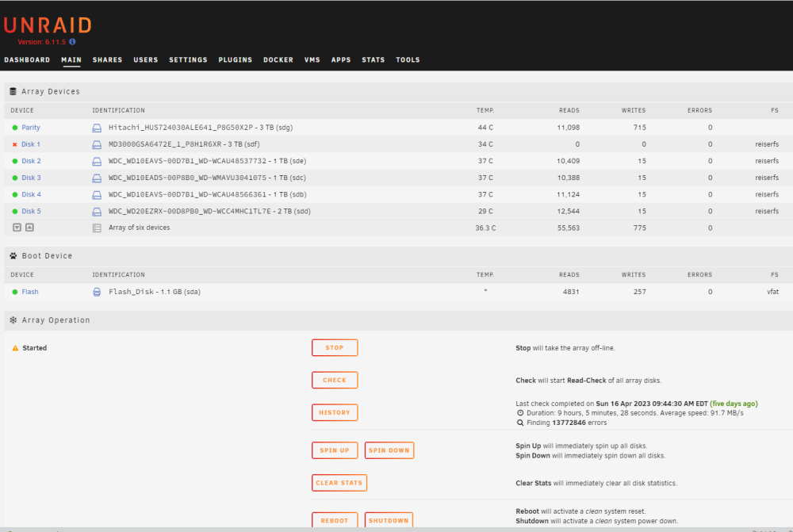
Task: Click the magnifier icon beside Finding errors
Action: (x=520, y=423)
